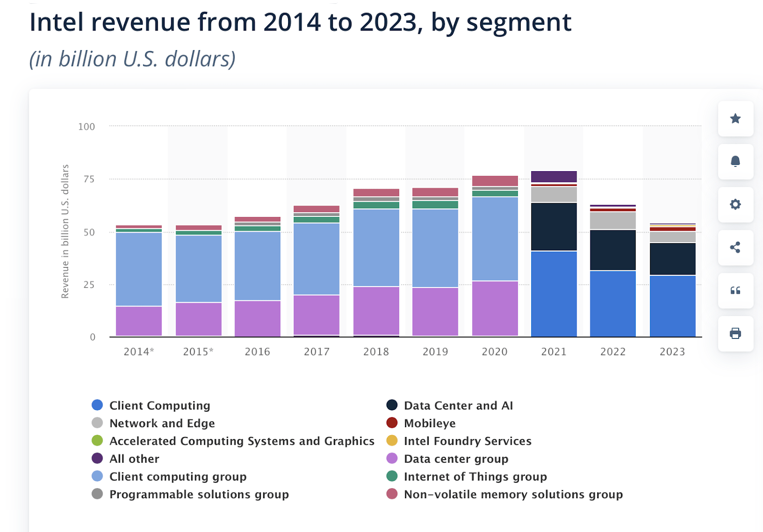Open the citation tool via quote icon
763x532 pixels.
pos(735,290)
